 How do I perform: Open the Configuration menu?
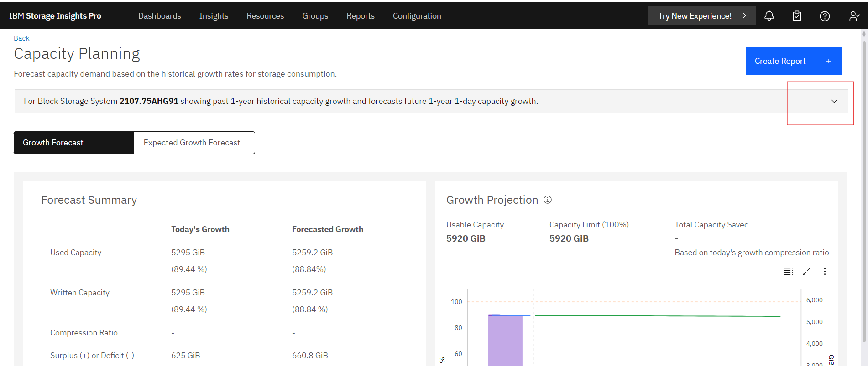(417, 16)
